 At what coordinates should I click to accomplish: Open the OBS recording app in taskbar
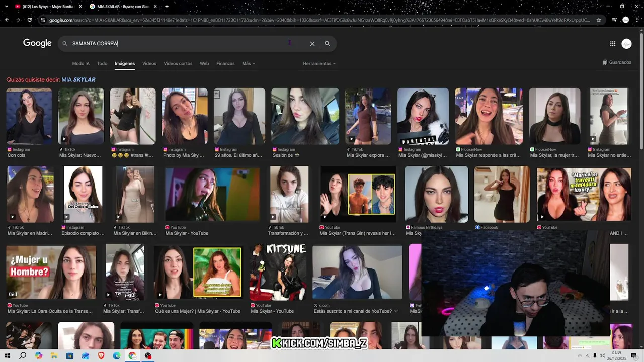148,356
